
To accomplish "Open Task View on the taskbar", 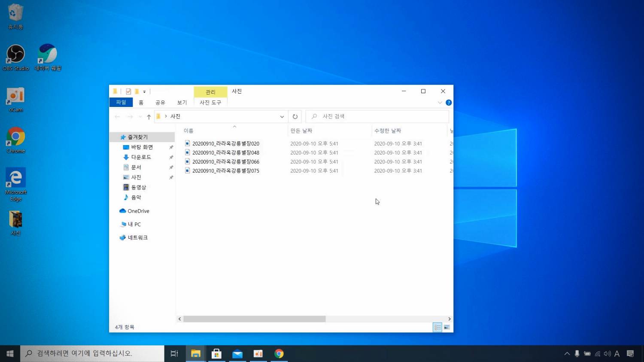I will point(174,353).
